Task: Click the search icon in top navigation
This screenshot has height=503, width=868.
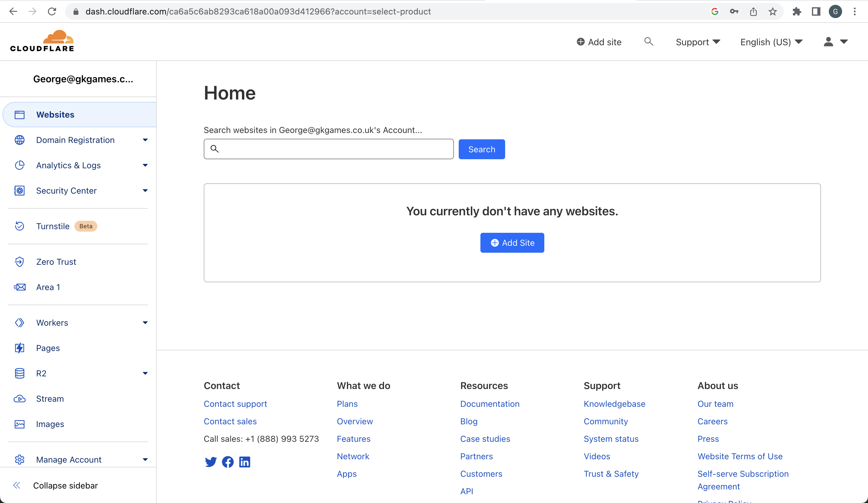Action: [x=649, y=41]
